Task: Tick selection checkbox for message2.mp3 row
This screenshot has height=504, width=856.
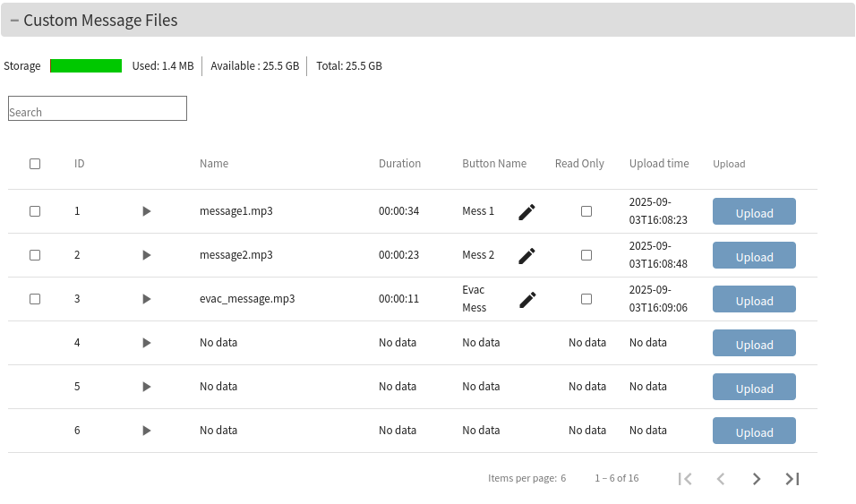Action: [x=35, y=255]
